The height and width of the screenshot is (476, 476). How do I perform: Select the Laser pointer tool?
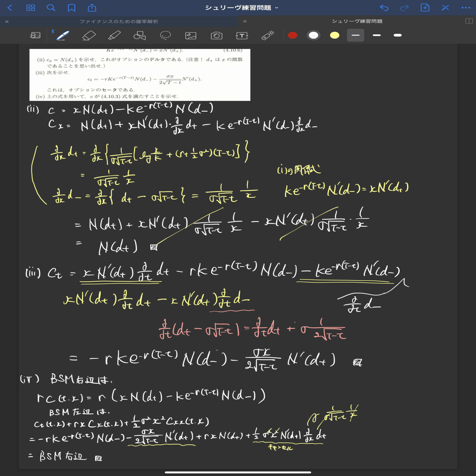pos(268,35)
